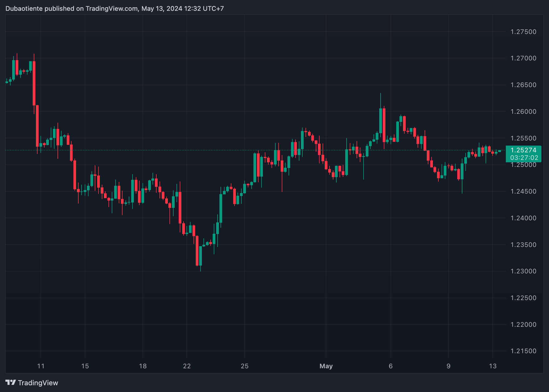Click the 1.25000 price axis label

(x=523, y=165)
